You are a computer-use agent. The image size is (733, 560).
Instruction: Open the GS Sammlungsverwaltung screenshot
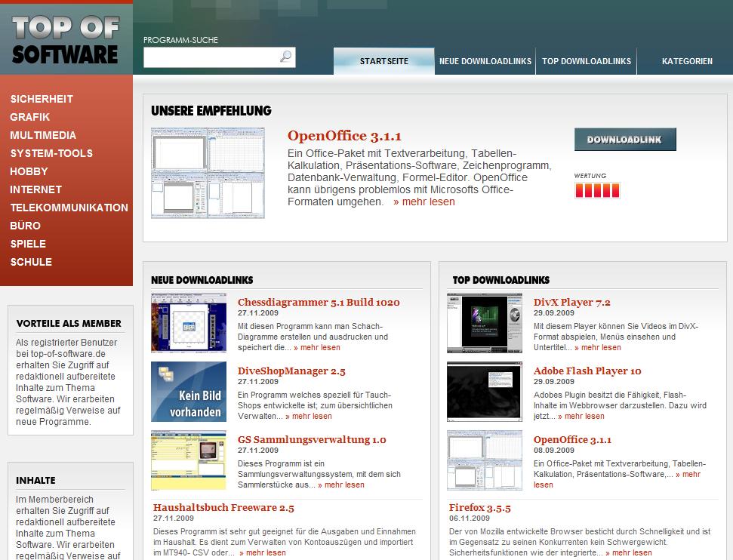point(189,460)
